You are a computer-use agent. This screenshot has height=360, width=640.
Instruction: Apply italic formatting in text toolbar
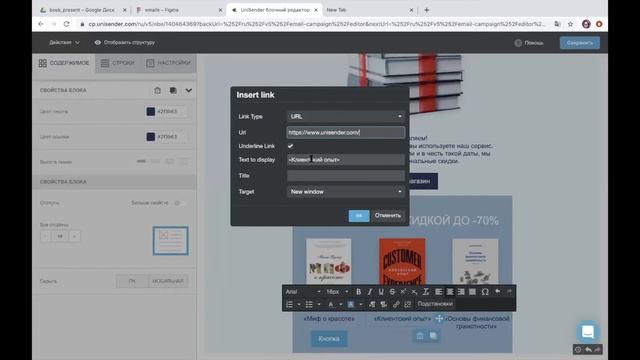pos(370,292)
